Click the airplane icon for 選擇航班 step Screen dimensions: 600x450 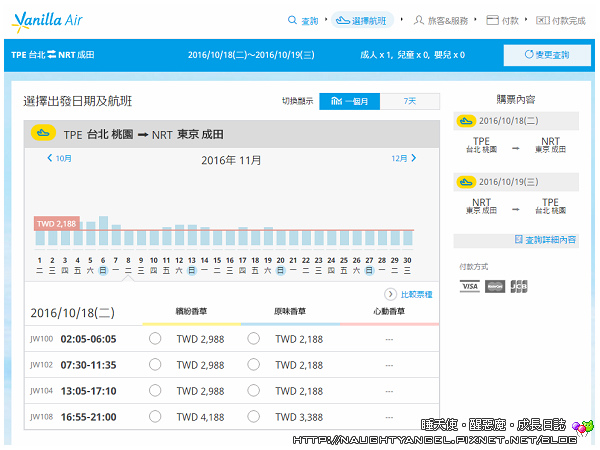point(342,20)
